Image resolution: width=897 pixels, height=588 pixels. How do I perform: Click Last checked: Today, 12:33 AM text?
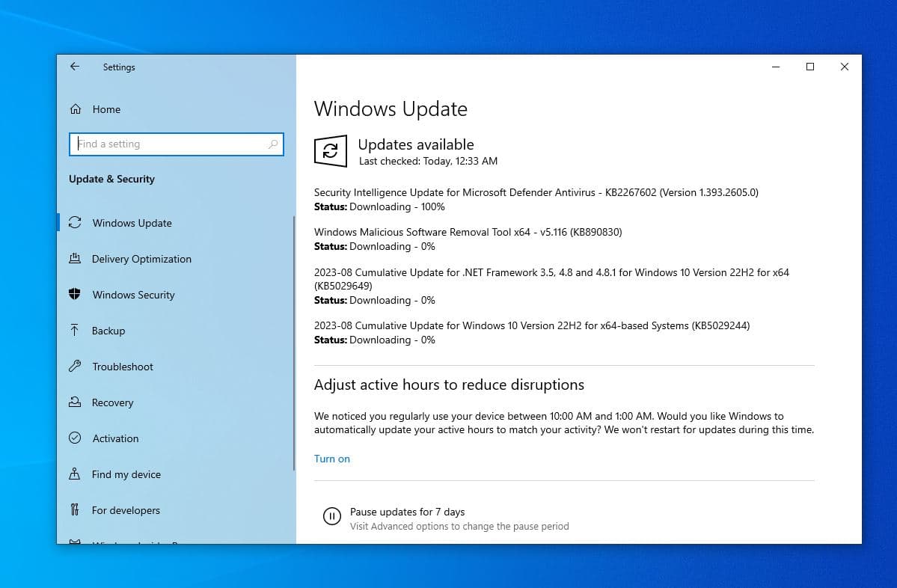click(x=428, y=162)
